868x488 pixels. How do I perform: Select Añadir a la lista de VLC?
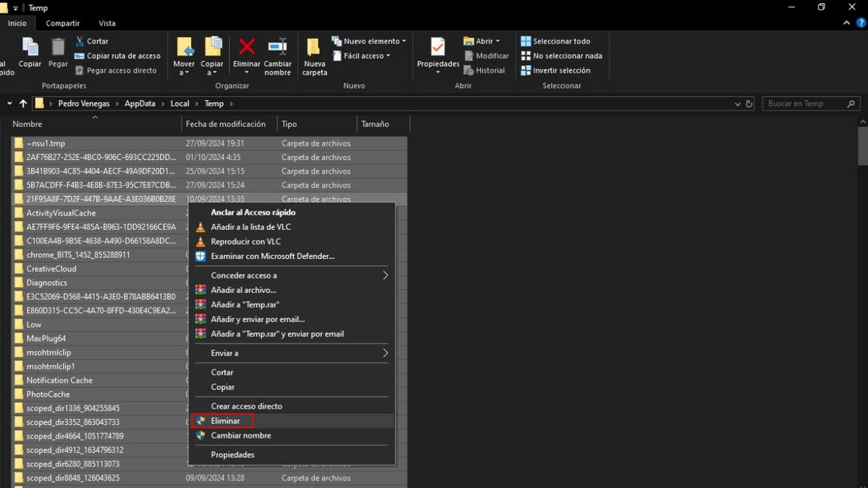[x=292, y=227]
